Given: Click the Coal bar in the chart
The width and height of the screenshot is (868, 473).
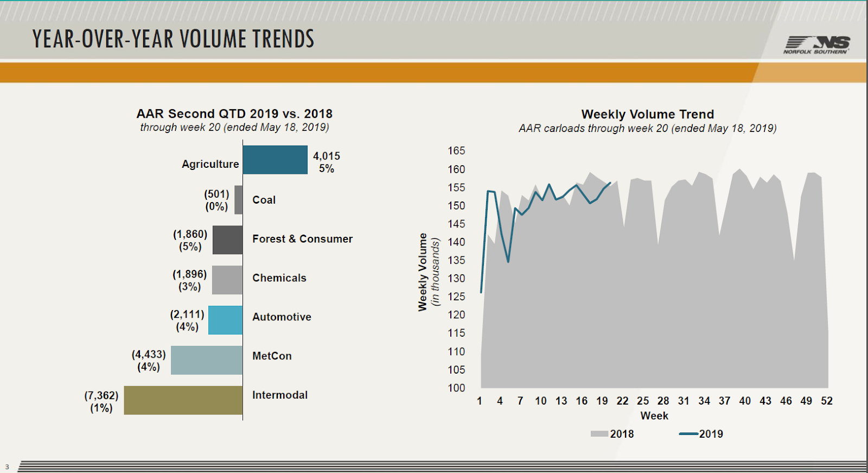Looking at the screenshot, I should pos(239,200).
